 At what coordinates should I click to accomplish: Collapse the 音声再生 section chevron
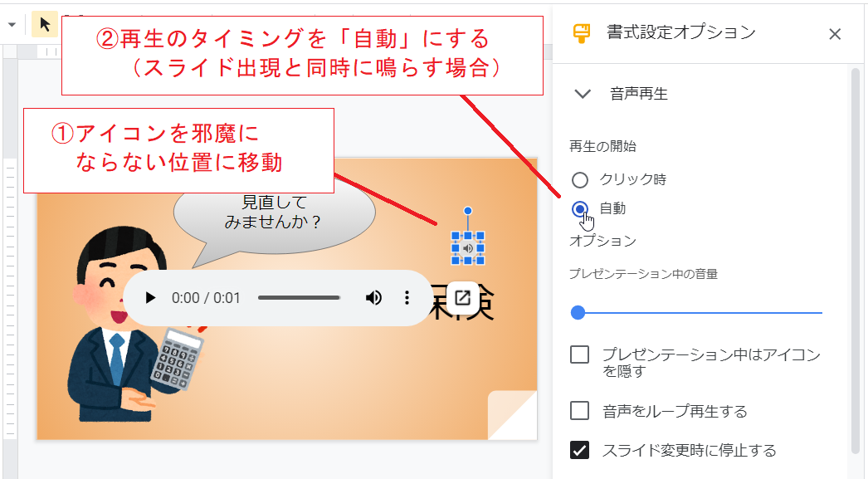click(x=583, y=94)
